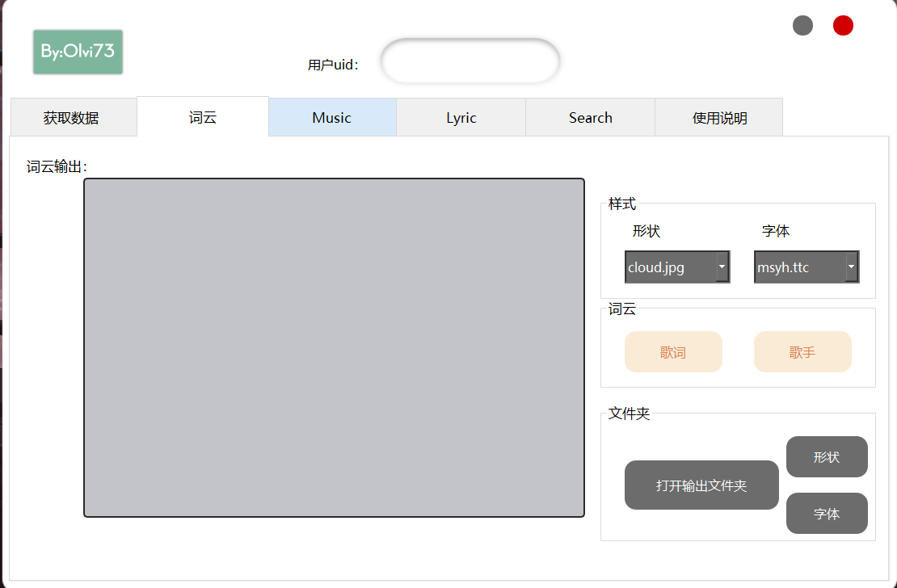Click the arrow on the cloud.jpg combo box
Image resolution: width=897 pixels, height=588 pixels.
pos(722,267)
